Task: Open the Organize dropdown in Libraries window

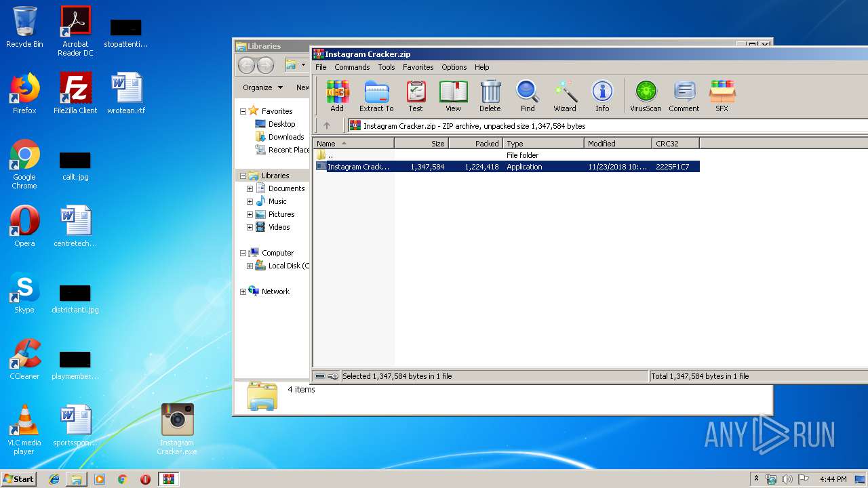Action: 262,87
